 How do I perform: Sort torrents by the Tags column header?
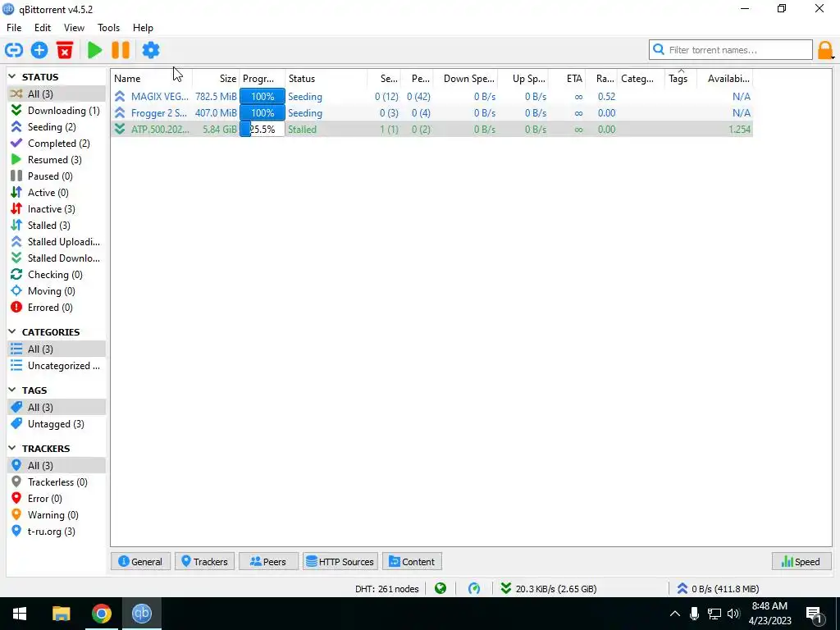pyautogui.click(x=681, y=79)
